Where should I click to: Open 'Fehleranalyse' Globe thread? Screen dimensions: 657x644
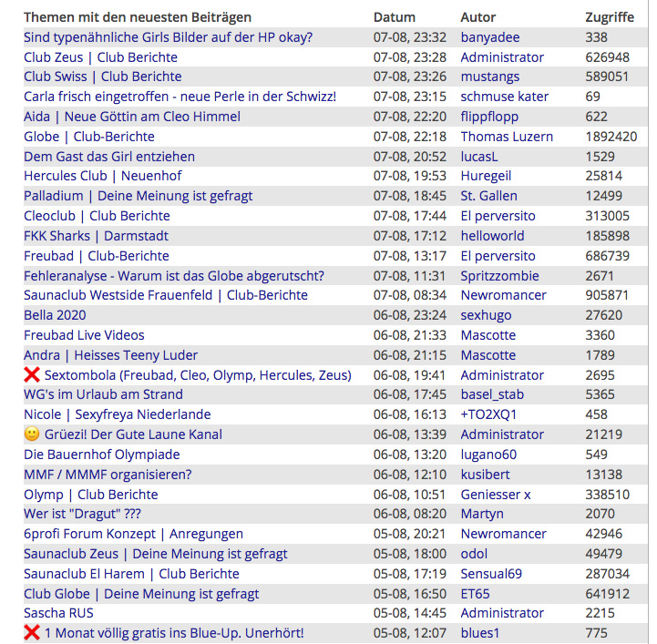[173, 276]
